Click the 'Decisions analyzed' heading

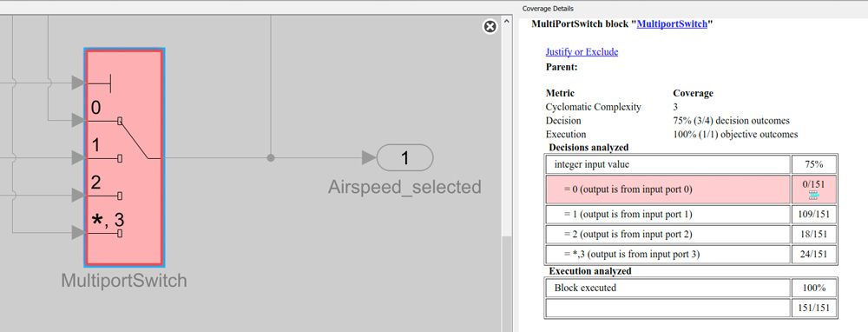click(589, 148)
